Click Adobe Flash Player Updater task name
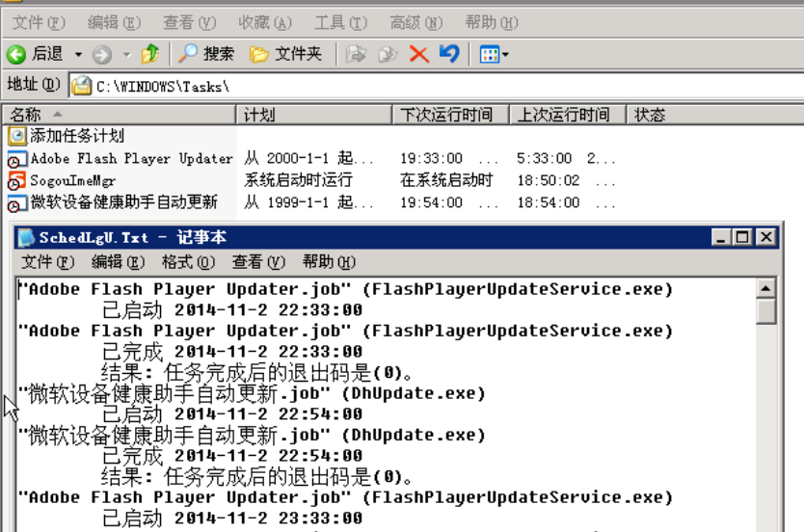 (x=132, y=159)
